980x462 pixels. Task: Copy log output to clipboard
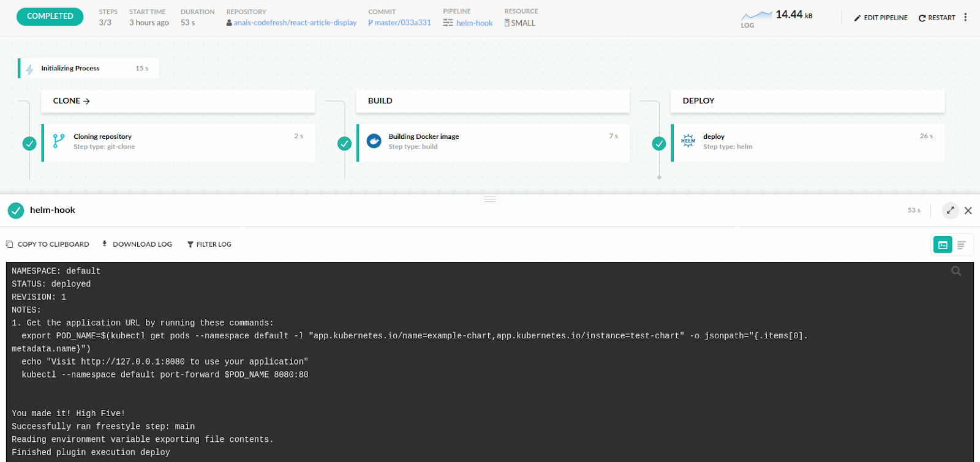[48, 244]
